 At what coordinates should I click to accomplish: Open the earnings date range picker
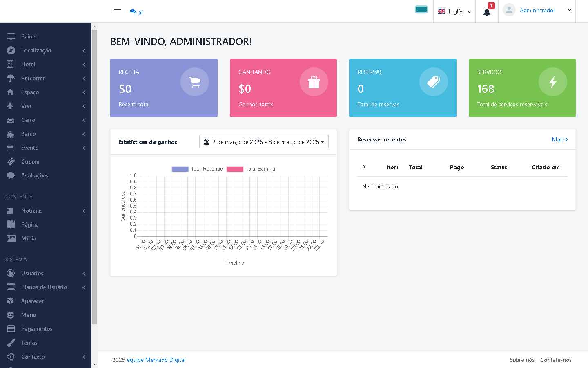click(x=264, y=142)
